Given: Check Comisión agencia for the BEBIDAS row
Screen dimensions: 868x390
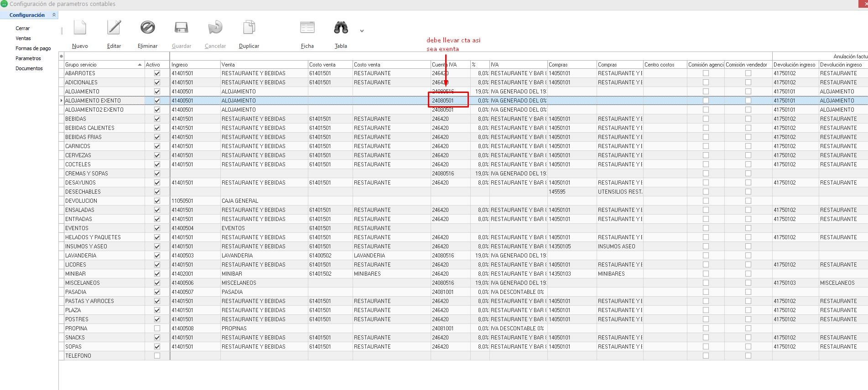Looking at the screenshot, I should (706, 119).
